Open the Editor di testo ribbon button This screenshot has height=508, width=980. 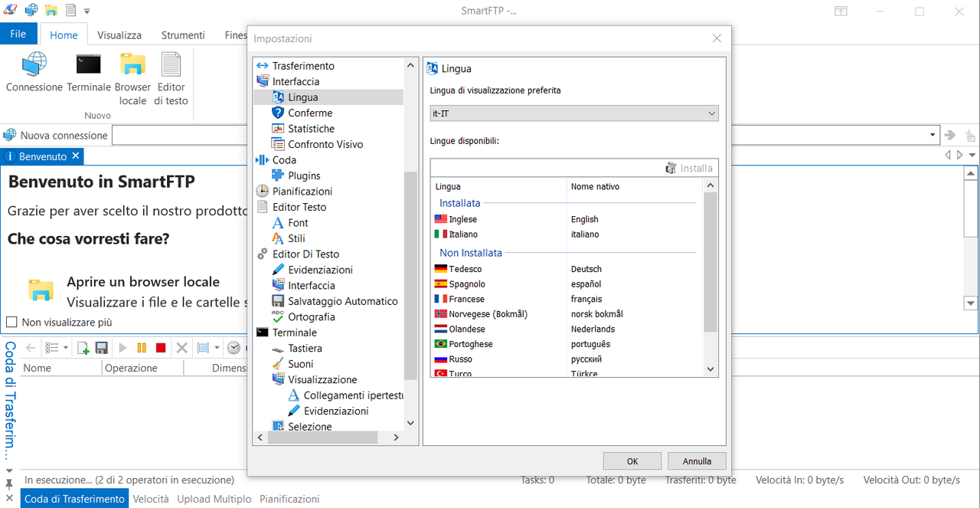click(171, 79)
